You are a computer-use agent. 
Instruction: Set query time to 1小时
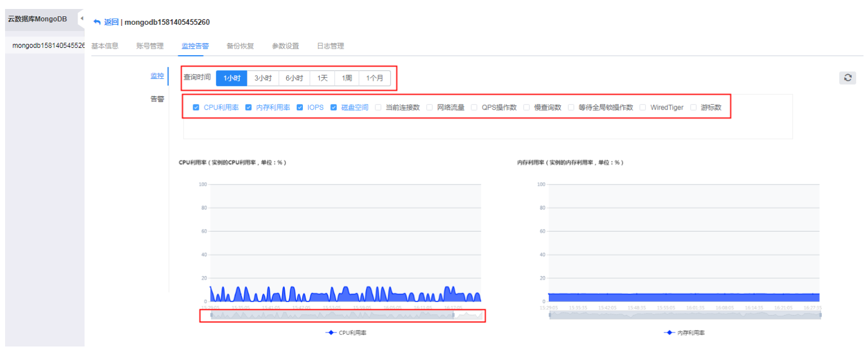pos(232,78)
